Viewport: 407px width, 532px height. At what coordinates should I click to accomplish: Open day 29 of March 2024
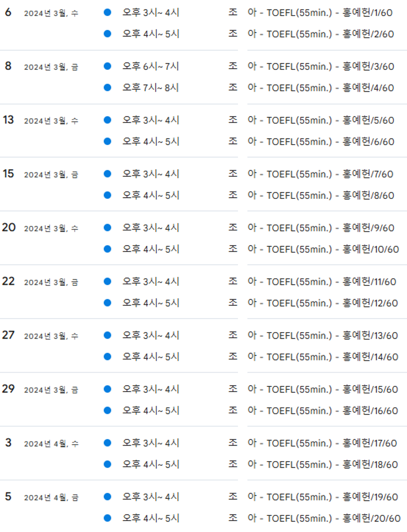(8, 389)
